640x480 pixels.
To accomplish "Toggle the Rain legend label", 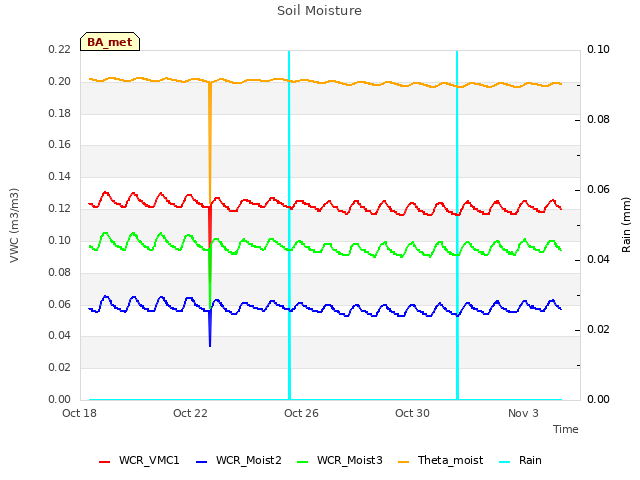I will point(530,460).
